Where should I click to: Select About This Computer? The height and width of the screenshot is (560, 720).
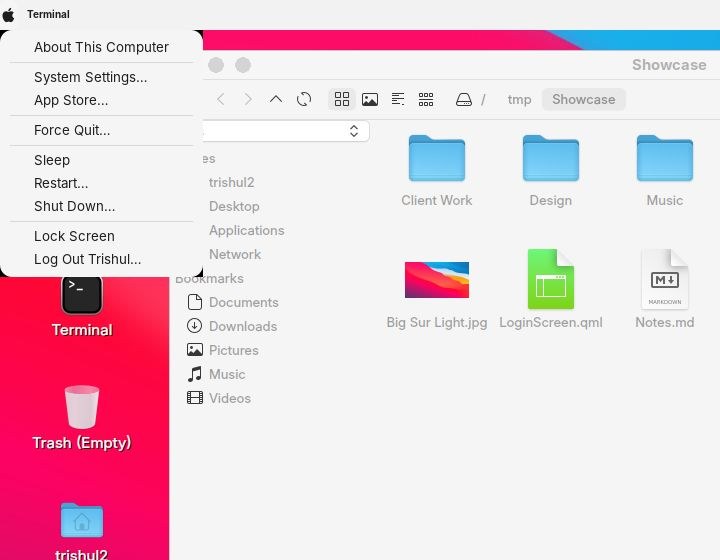pos(101,47)
